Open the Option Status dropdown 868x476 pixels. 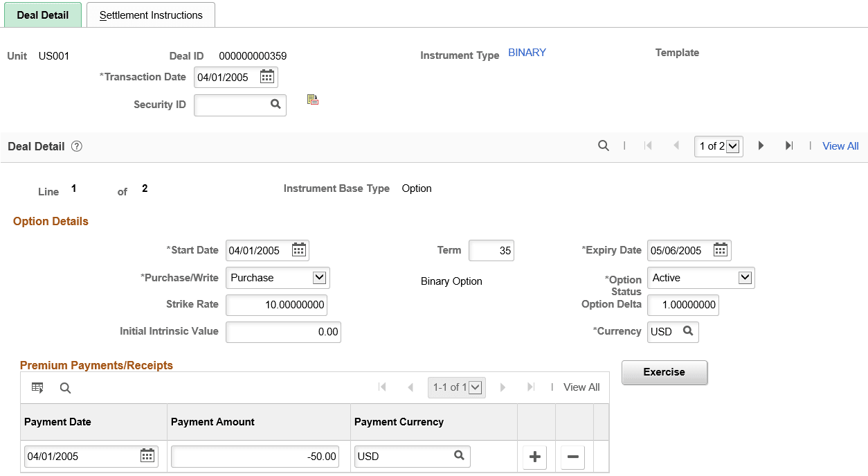(x=746, y=277)
